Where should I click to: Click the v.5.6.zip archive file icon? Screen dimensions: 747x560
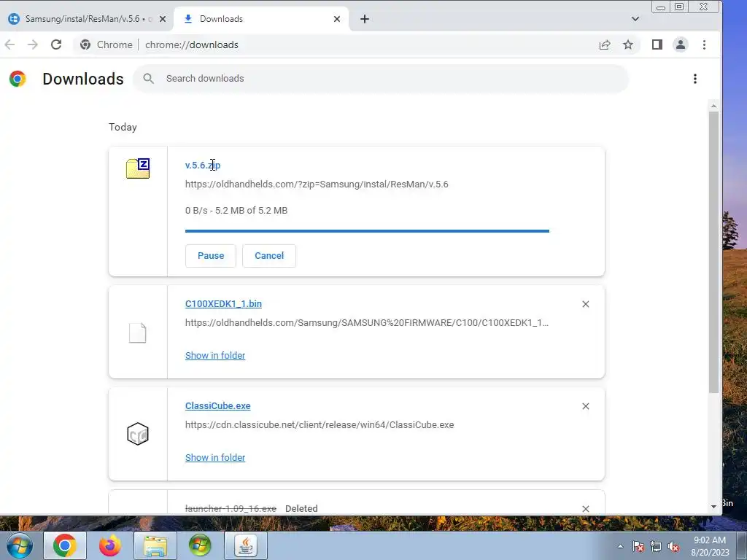138,168
